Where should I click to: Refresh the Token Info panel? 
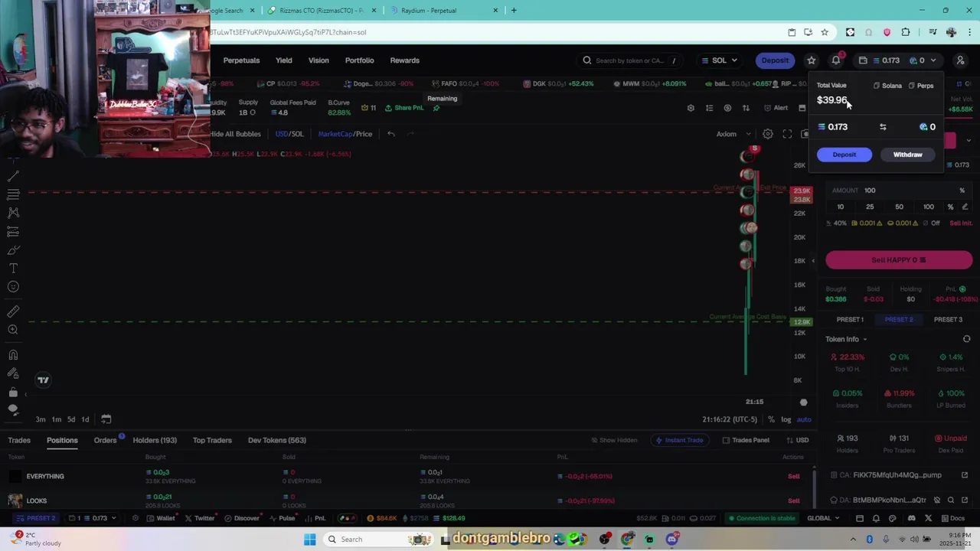(966, 339)
